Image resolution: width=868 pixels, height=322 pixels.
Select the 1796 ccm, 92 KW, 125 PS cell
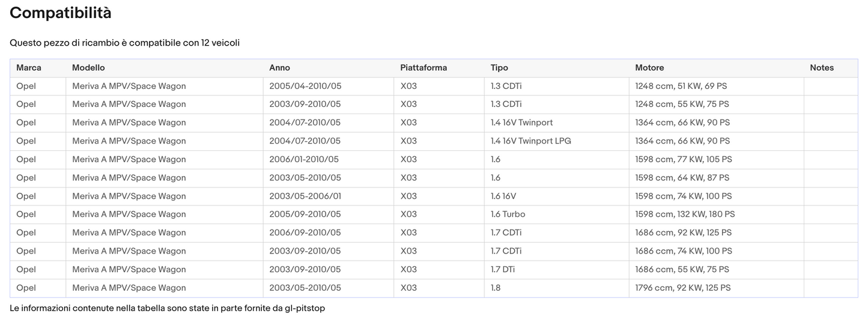[x=682, y=288]
